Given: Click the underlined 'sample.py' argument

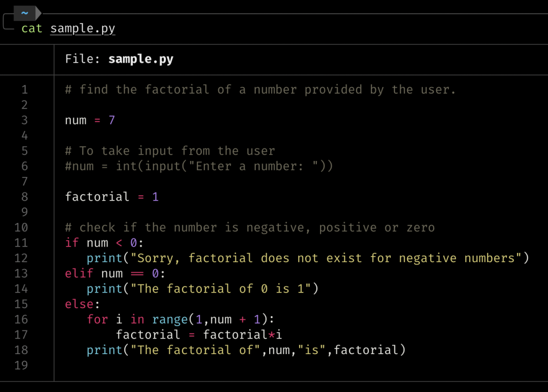Looking at the screenshot, I should click(82, 29).
